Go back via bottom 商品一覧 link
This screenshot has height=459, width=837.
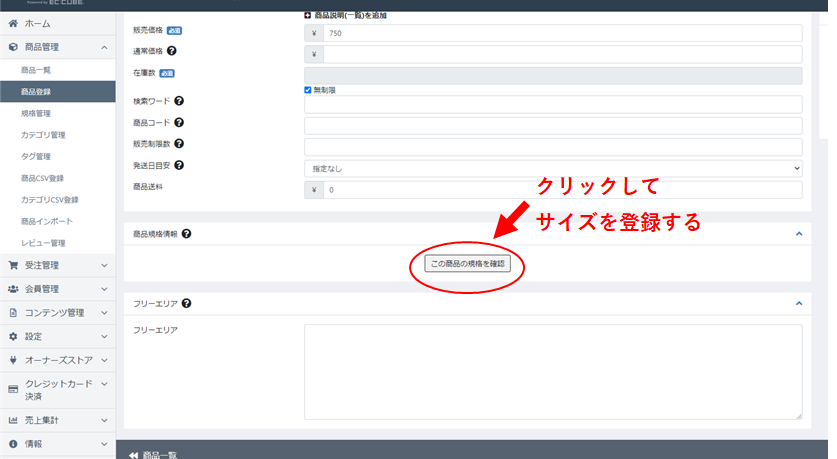coord(153,453)
